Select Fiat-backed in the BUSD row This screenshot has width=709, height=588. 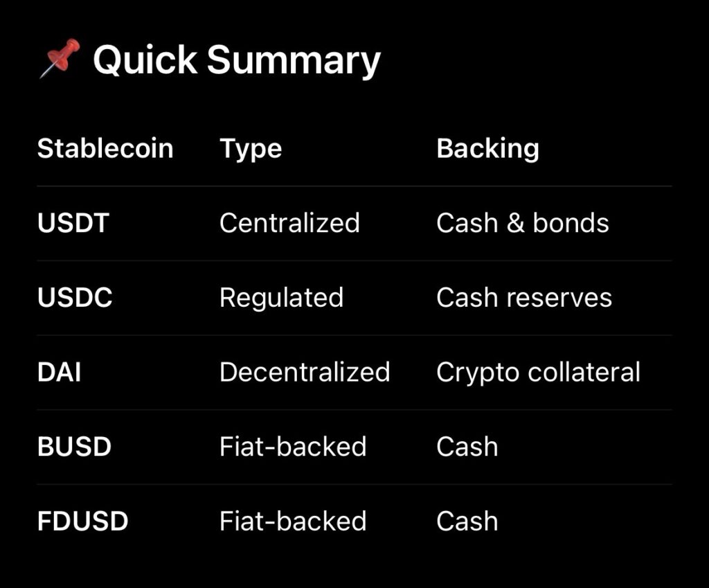pyautogui.click(x=293, y=447)
